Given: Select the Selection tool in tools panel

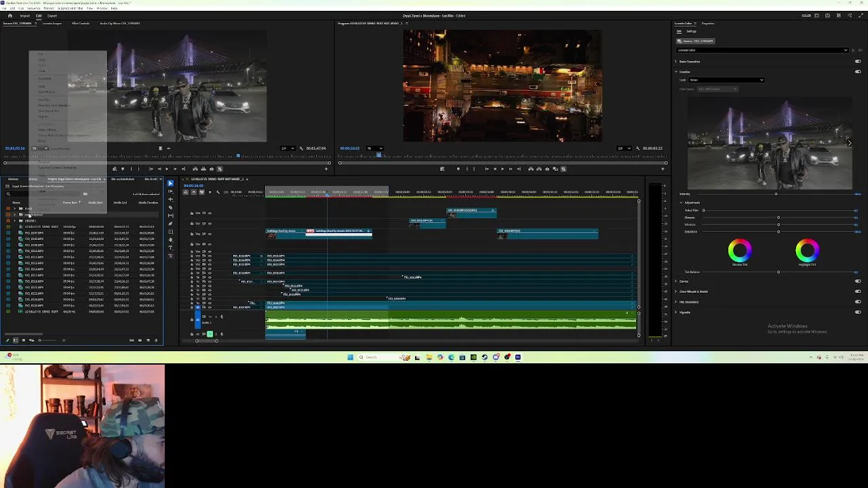Looking at the screenshot, I should coord(170,183).
